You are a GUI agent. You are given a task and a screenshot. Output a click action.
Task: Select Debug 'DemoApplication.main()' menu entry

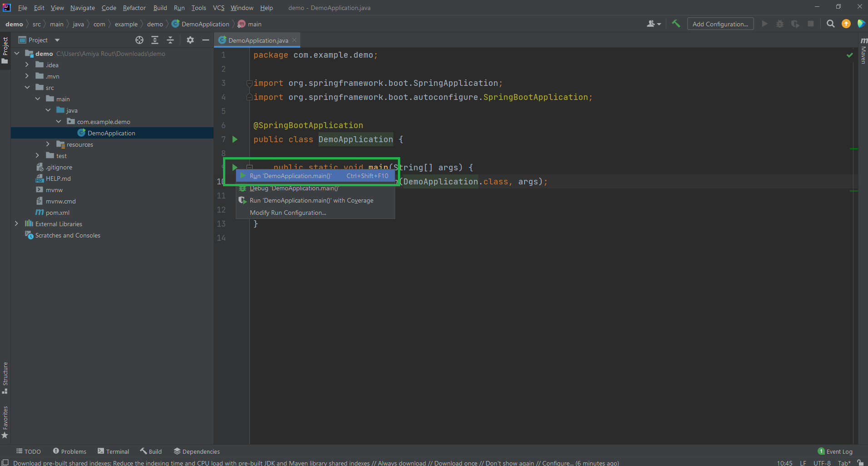pos(315,188)
